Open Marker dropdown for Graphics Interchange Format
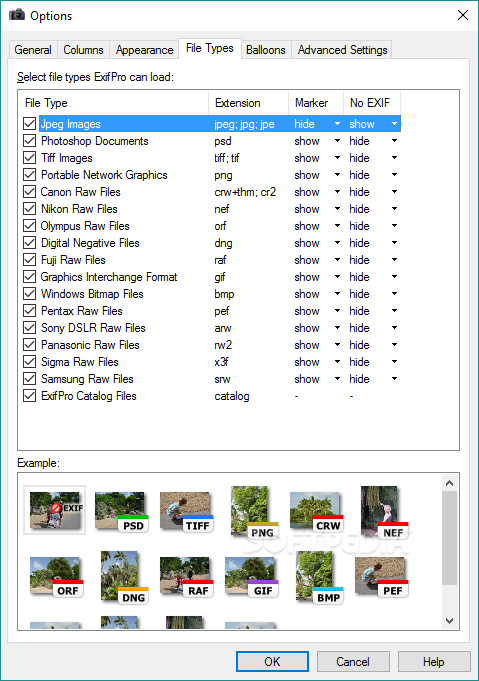This screenshot has height=681, width=479. (x=337, y=277)
